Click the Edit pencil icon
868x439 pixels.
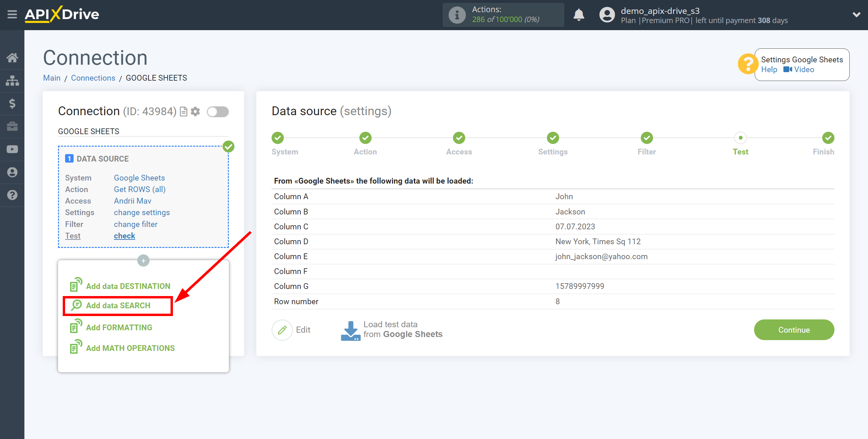point(282,330)
